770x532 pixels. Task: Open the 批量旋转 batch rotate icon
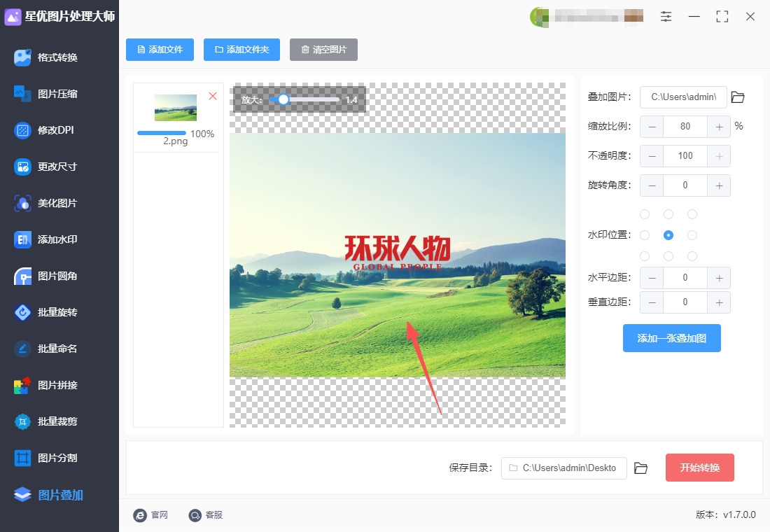pyautogui.click(x=22, y=312)
